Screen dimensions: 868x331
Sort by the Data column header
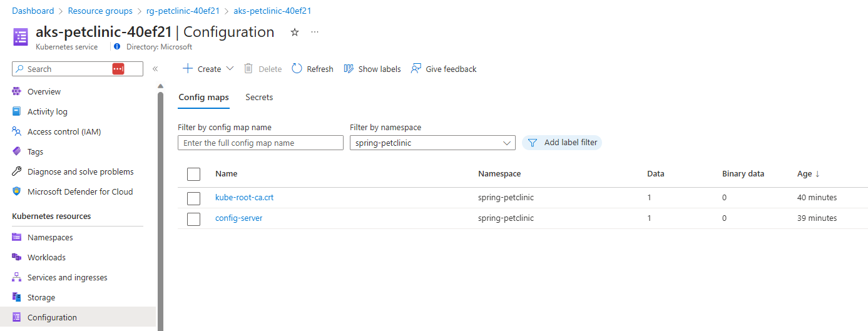(x=656, y=173)
